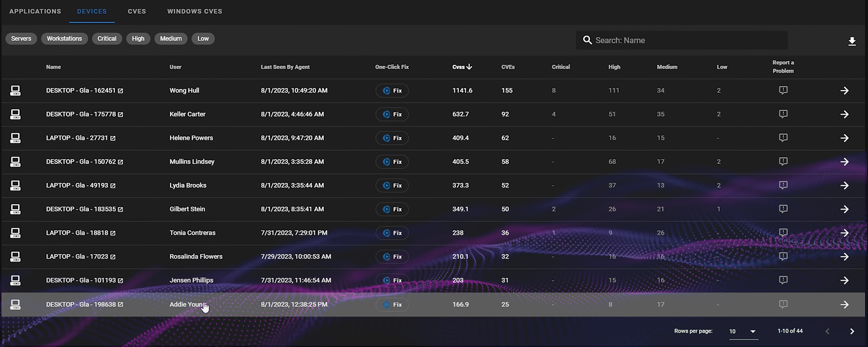Open the Windows CVEs tab
Viewport: 868px width, 347px height.
(x=194, y=11)
